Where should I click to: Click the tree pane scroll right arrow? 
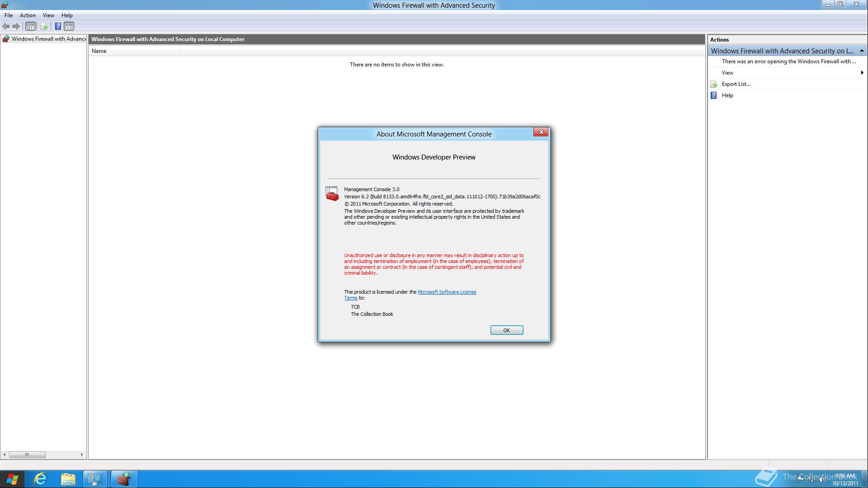click(82, 455)
